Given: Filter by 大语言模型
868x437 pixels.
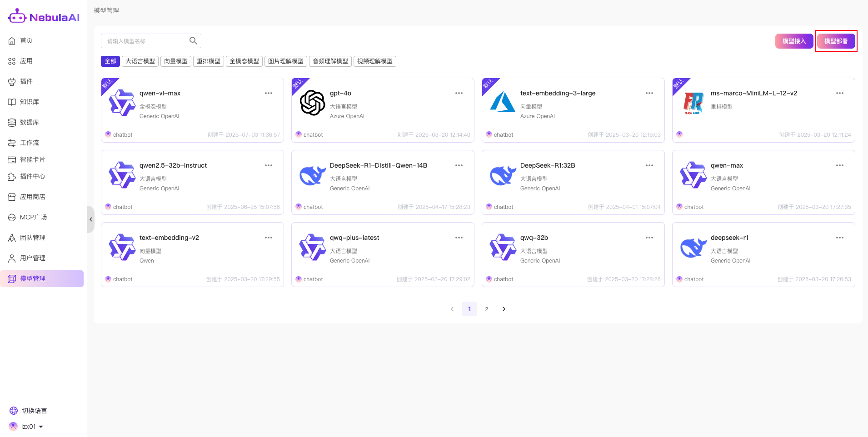Looking at the screenshot, I should click(x=140, y=61).
